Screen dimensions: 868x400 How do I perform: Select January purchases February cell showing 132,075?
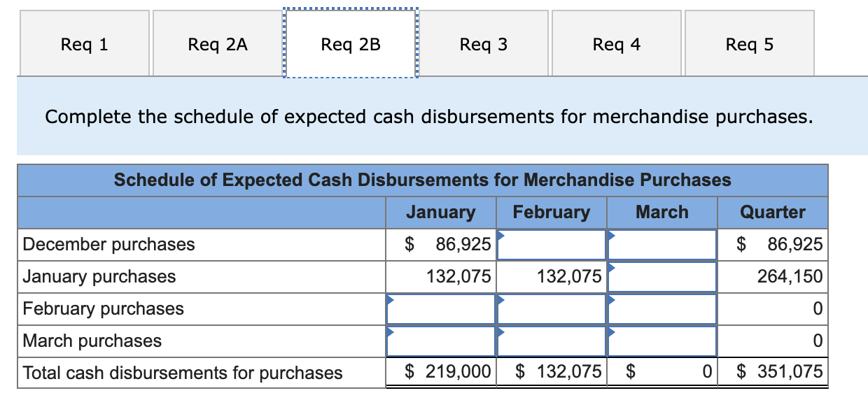(552, 277)
